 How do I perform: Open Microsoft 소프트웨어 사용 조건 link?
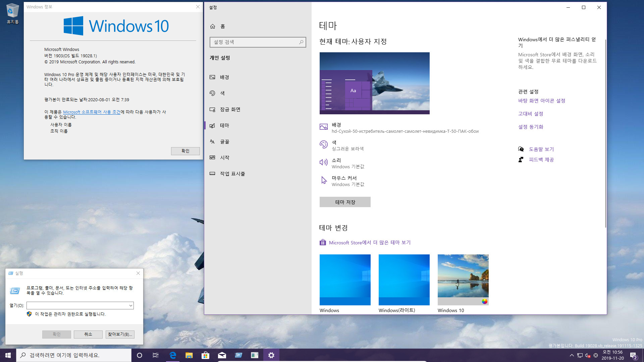[x=92, y=112]
